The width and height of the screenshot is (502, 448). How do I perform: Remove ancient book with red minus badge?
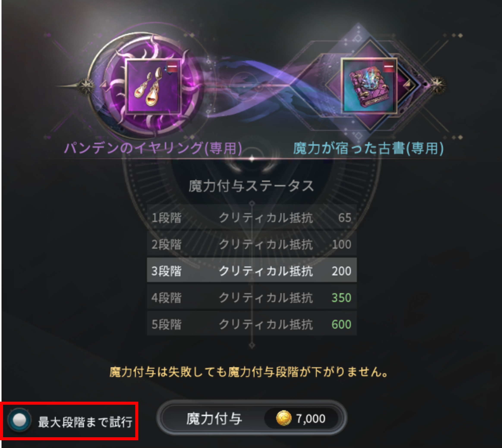coord(389,66)
